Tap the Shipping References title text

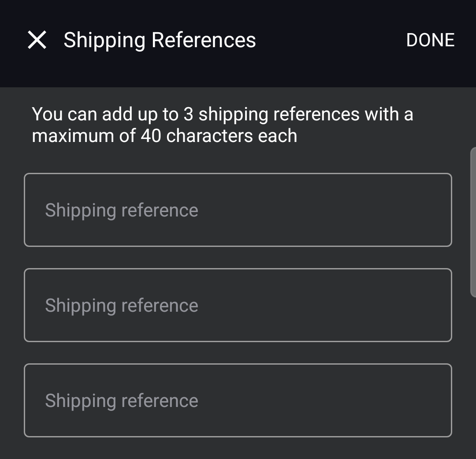point(160,40)
